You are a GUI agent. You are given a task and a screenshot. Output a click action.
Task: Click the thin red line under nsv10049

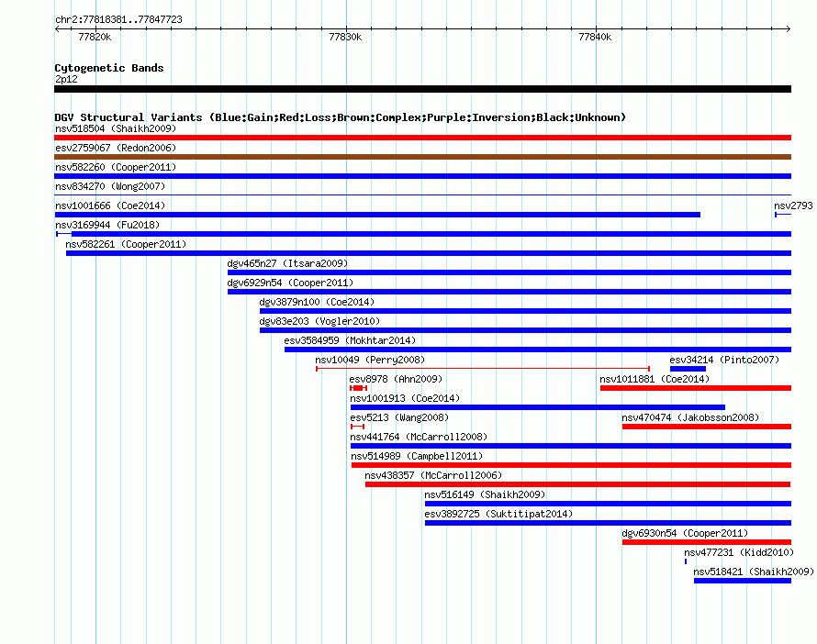point(483,369)
